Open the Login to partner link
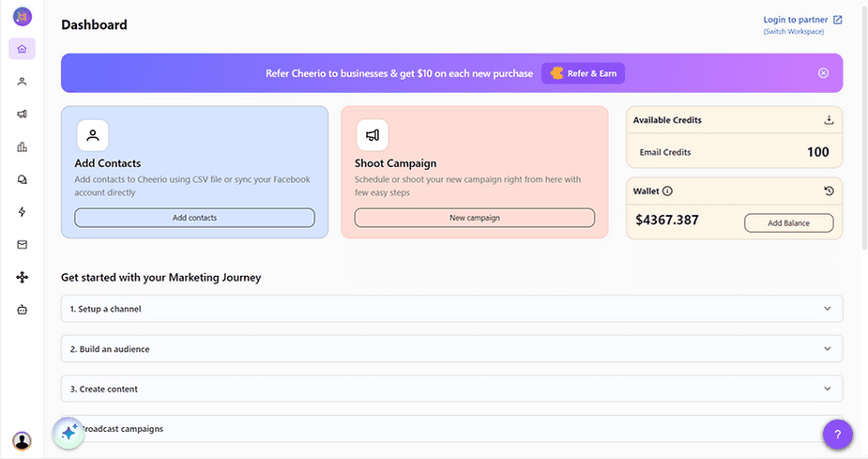 click(x=796, y=20)
